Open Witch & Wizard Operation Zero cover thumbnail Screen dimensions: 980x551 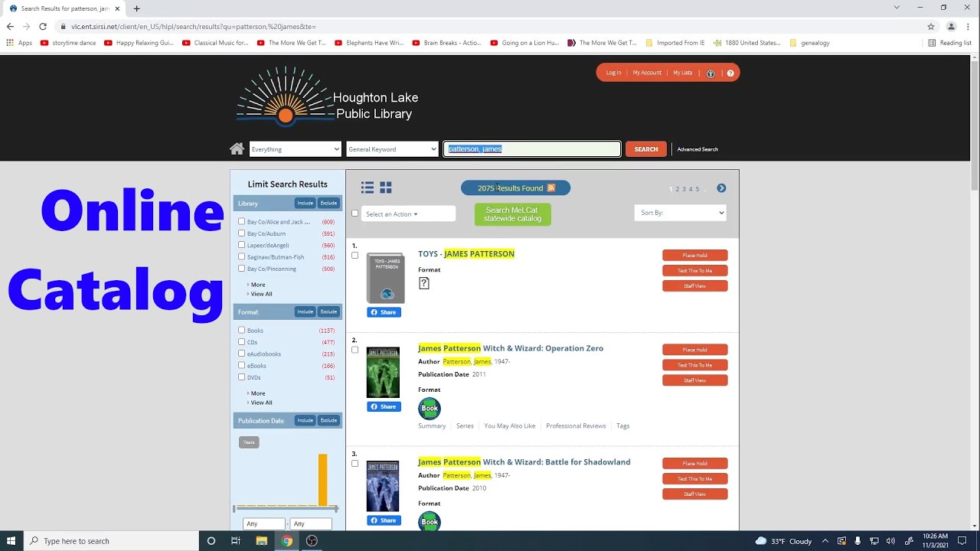click(x=383, y=373)
